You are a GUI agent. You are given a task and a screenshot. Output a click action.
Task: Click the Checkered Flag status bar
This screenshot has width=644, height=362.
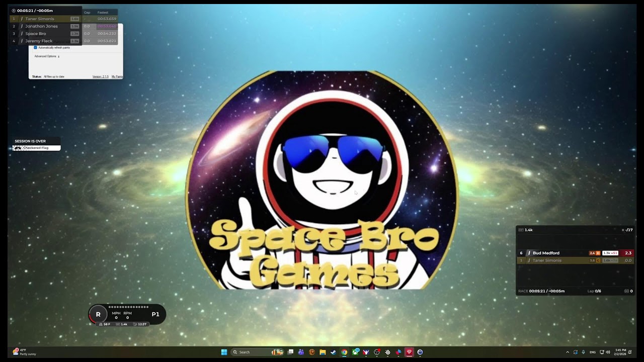(36, 148)
